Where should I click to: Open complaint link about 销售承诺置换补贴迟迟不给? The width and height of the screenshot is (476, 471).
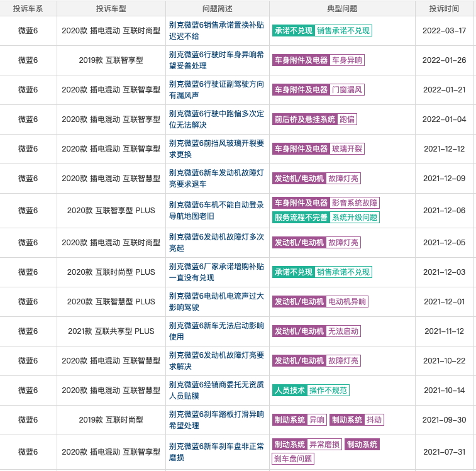[216, 30]
